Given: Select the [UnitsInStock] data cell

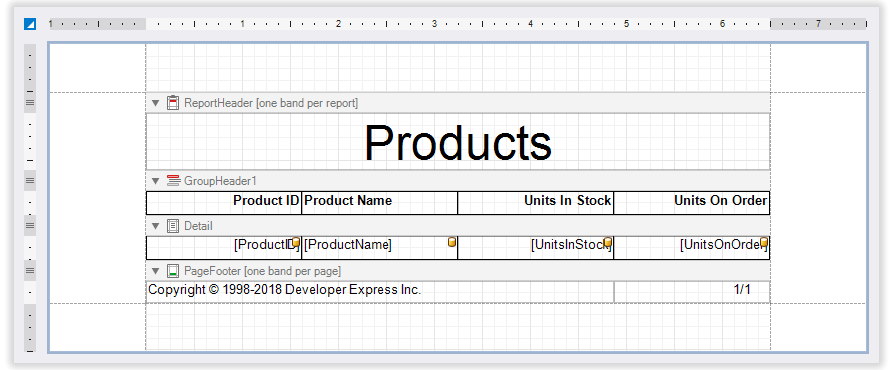Looking at the screenshot, I should coord(535,247).
